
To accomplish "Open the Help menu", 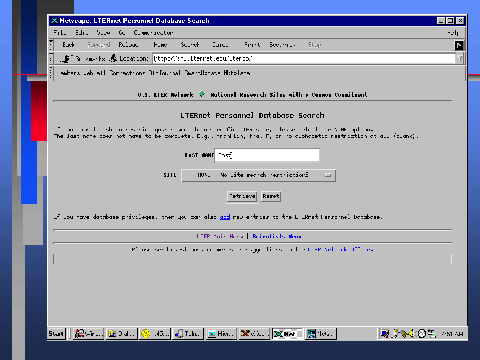I will (x=453, y=33).
